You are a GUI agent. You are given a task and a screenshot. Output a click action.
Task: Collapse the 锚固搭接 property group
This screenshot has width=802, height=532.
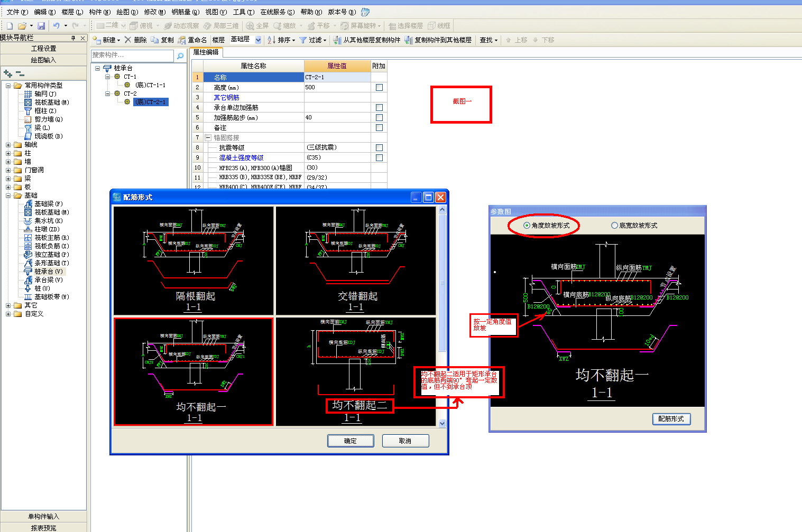208,137
